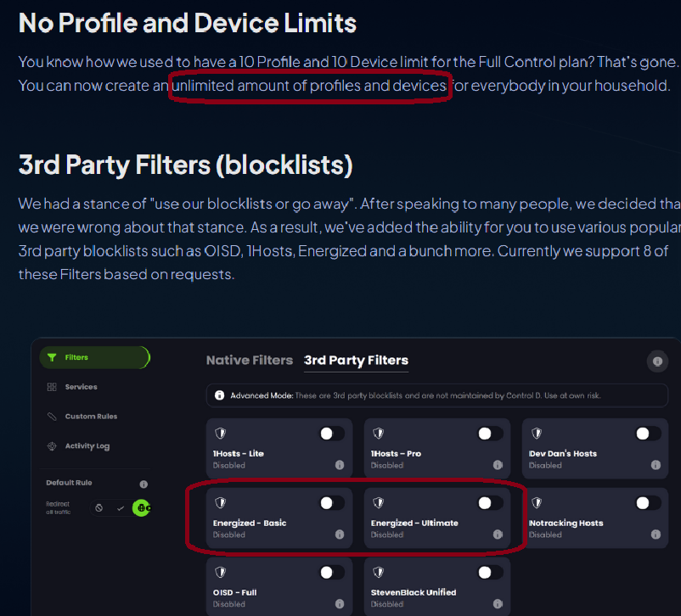
Task: Open info for Dev Dan's Hosts filter
Action: pos(656,465)
